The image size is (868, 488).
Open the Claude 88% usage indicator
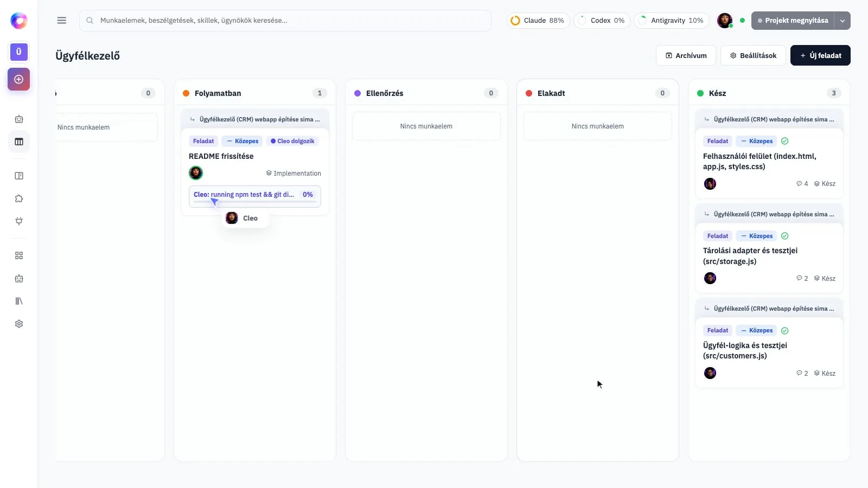(x=538, y=21)
